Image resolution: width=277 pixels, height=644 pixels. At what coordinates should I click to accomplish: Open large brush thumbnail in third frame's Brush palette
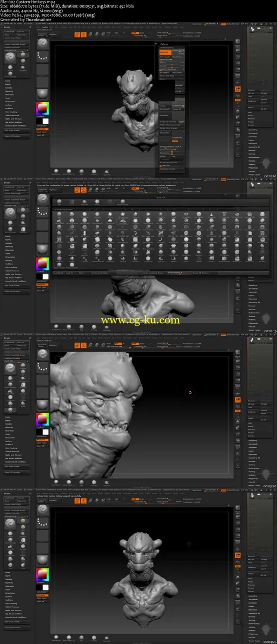click(10, 369)
